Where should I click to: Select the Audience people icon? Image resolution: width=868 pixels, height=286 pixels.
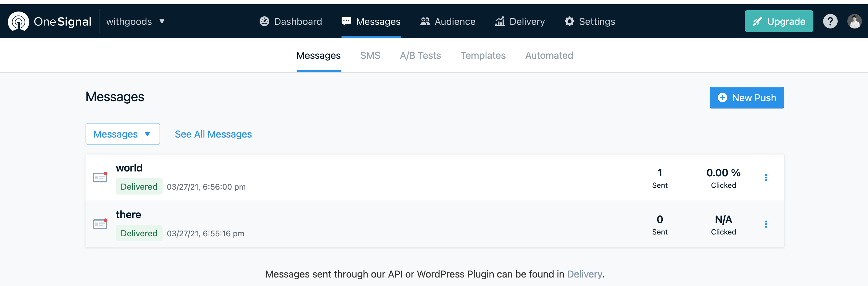426,21
